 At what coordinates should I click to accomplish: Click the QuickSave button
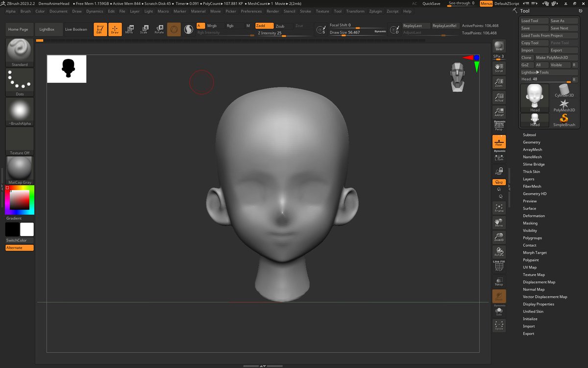[431, 3]
